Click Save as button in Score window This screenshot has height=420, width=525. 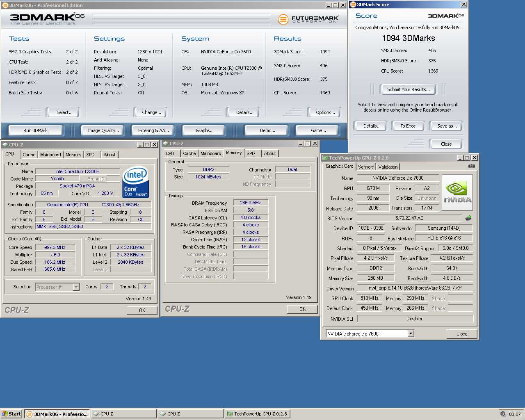coord(447,126)
